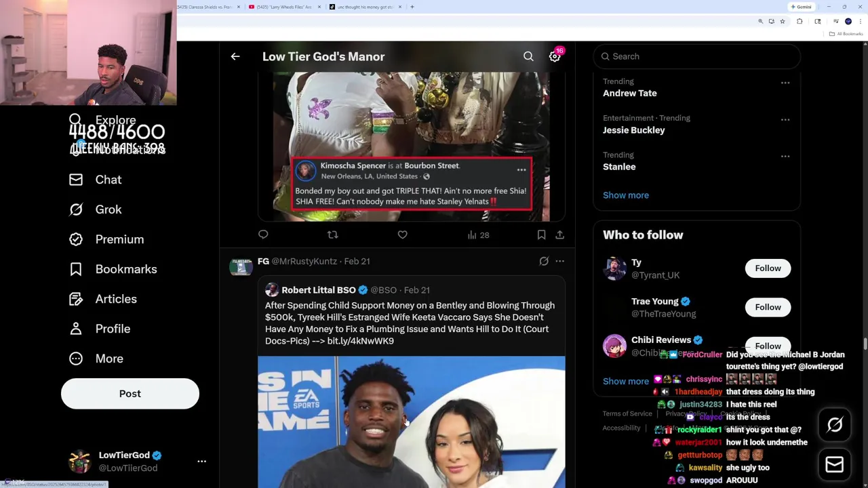Open Gemini in the browser title bar
Image resolution: width=868 pixels, height=488 pixels.
coord(801,7)
